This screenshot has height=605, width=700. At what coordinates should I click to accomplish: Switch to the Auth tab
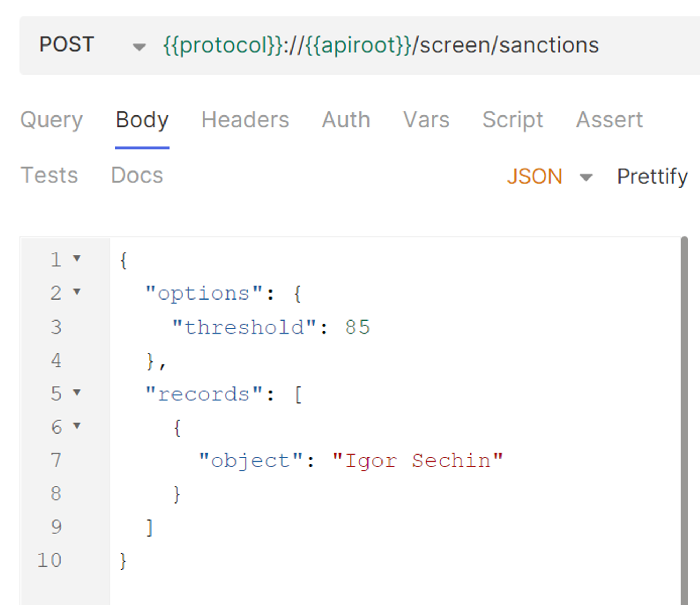[x=346, y=120]
